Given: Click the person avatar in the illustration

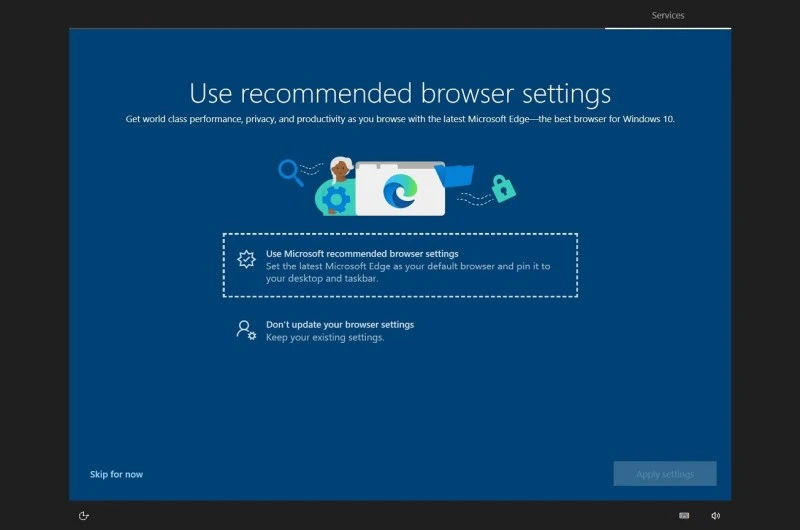Looking at the screenshot, I should click(x=341, y=170).
